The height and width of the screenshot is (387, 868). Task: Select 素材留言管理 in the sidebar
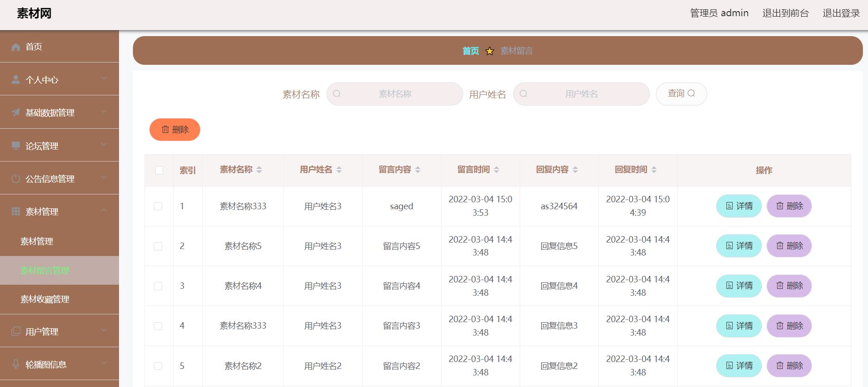coord(59,270)
